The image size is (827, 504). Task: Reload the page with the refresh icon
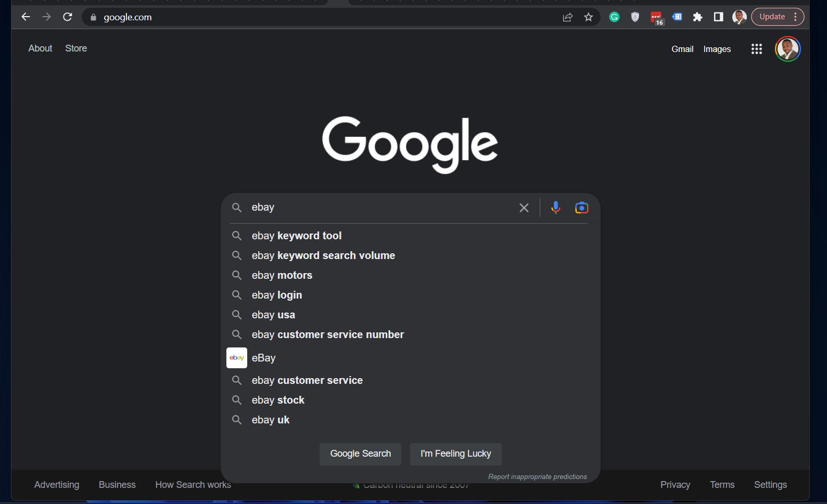pos(67,17)
